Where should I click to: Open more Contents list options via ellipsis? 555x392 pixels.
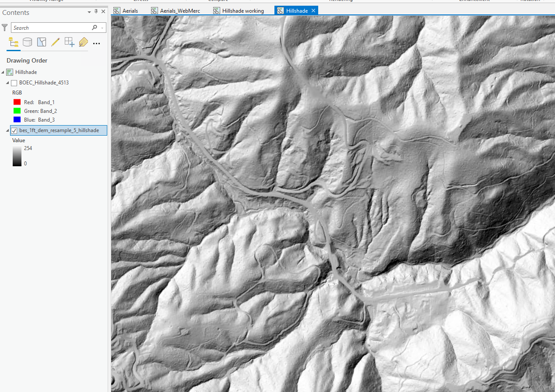coord(96,43)
